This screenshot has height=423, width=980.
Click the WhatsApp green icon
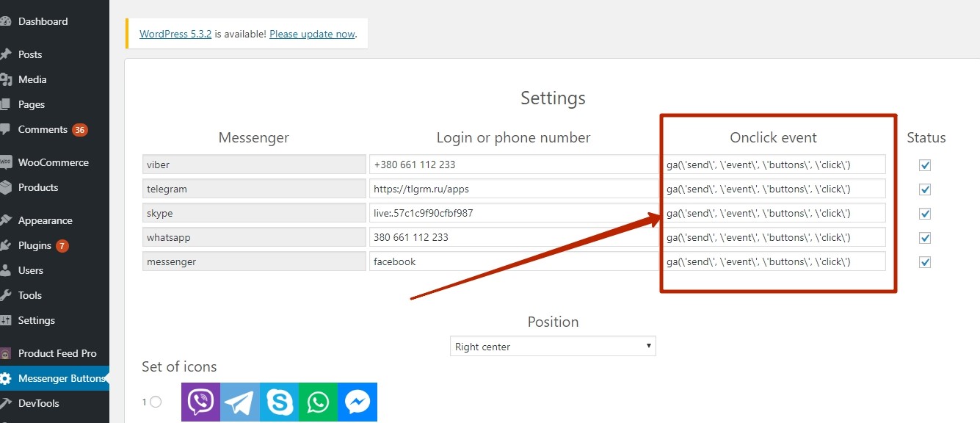[318, 402]
